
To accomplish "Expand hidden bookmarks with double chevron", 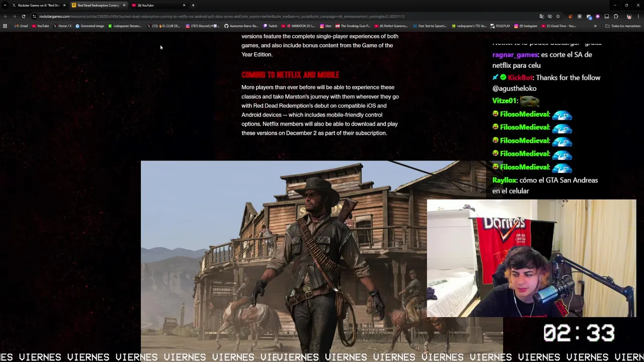I will point(595,26).
